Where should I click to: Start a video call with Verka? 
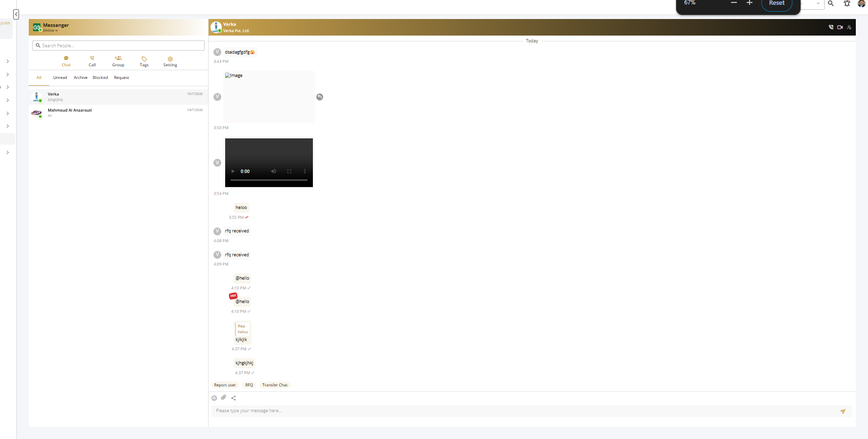point(840,27)
